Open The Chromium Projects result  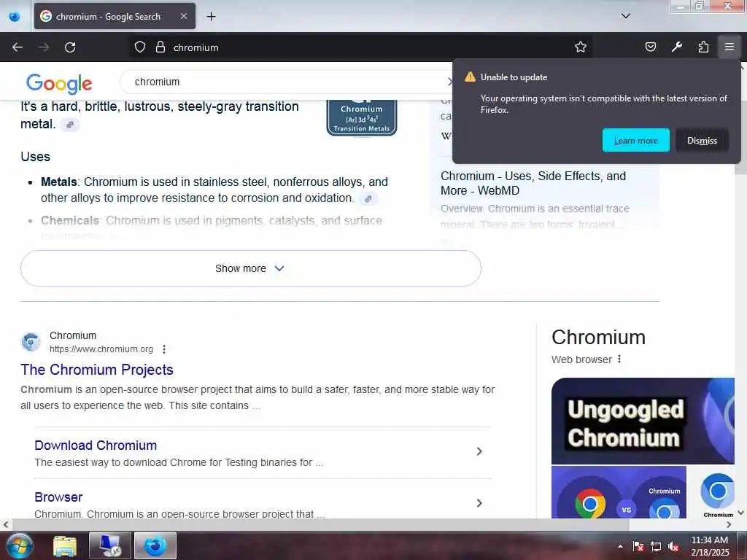click(x=97, y=370)
